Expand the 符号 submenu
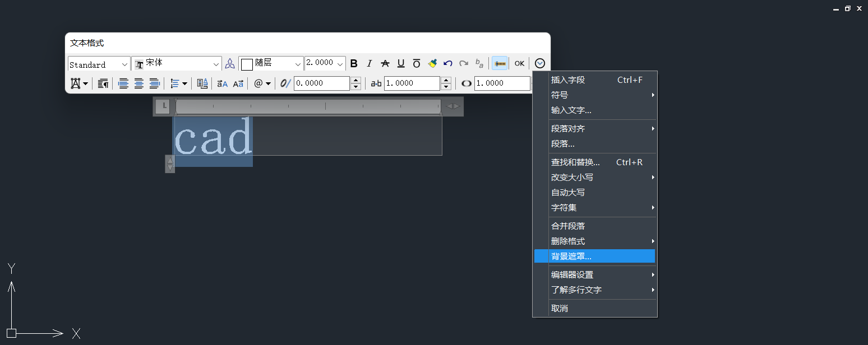This screenshot has height=345, width=868. [595, 95]
